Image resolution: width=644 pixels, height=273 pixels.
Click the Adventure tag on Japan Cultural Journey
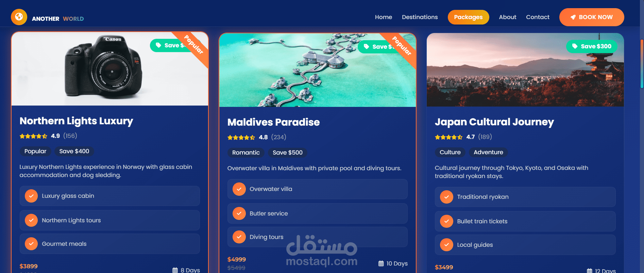(488, 152)
